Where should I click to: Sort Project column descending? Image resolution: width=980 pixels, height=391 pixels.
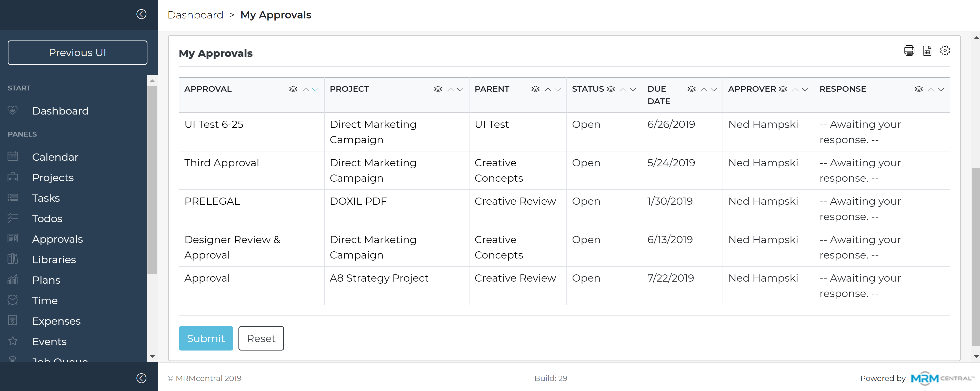460,89
